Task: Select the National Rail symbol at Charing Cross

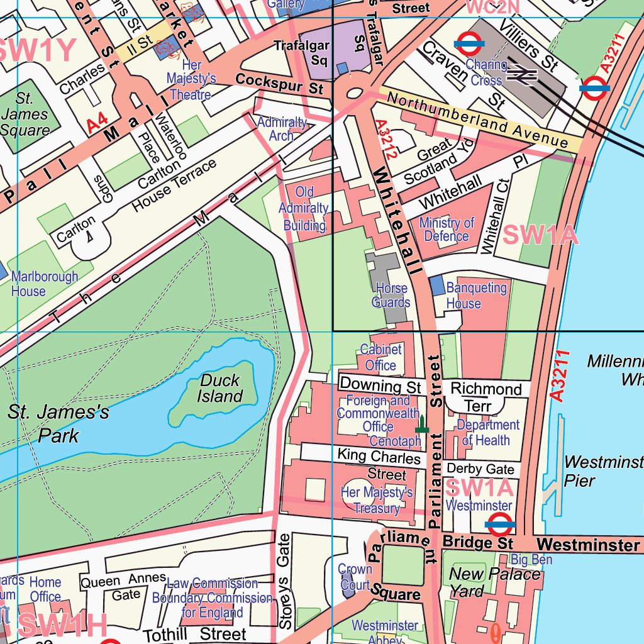Action: (521, 74)
